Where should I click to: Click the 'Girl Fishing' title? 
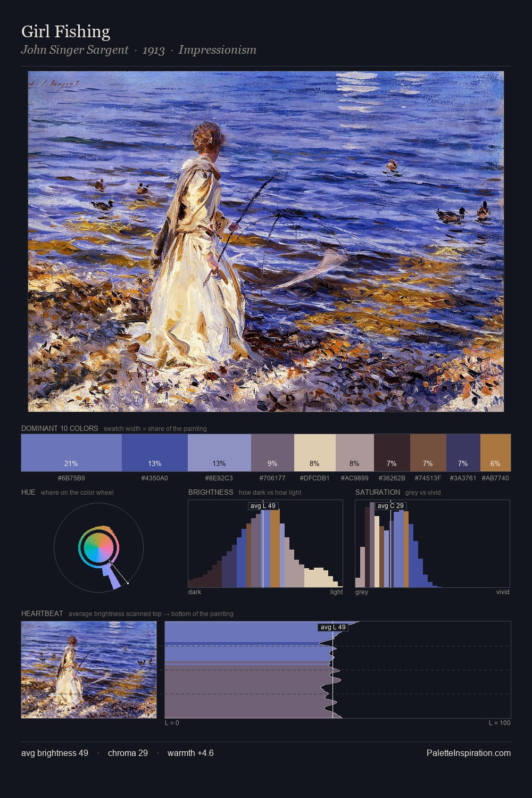(x=65, y=31)
